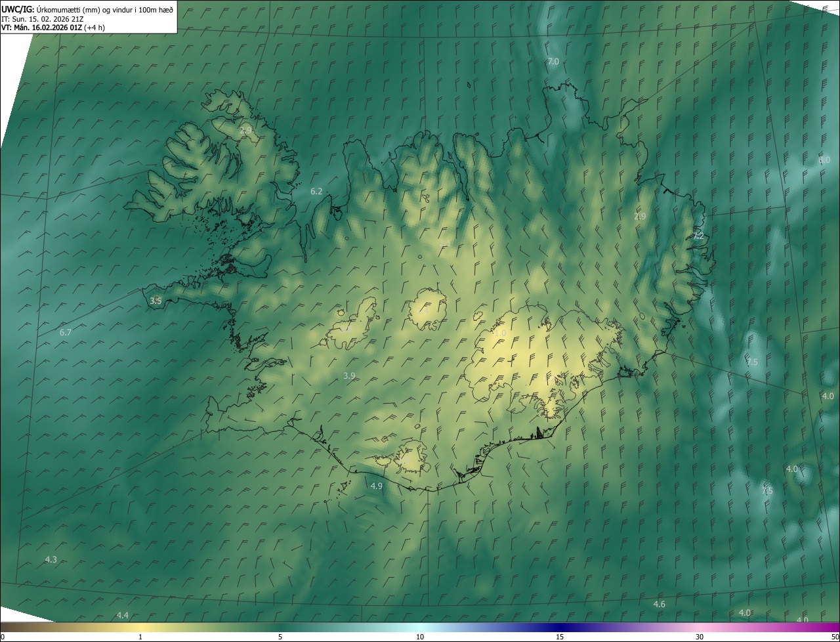
Task: Click the '5' tick on the color scale
Action: tap(280, 637)
